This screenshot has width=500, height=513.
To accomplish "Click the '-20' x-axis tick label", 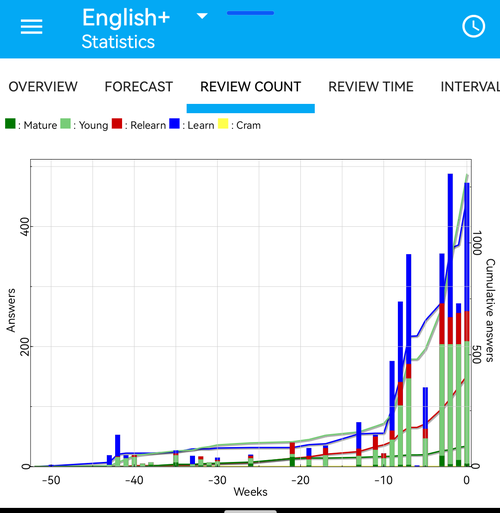I will pyautogui.click(x=300, y=480).
